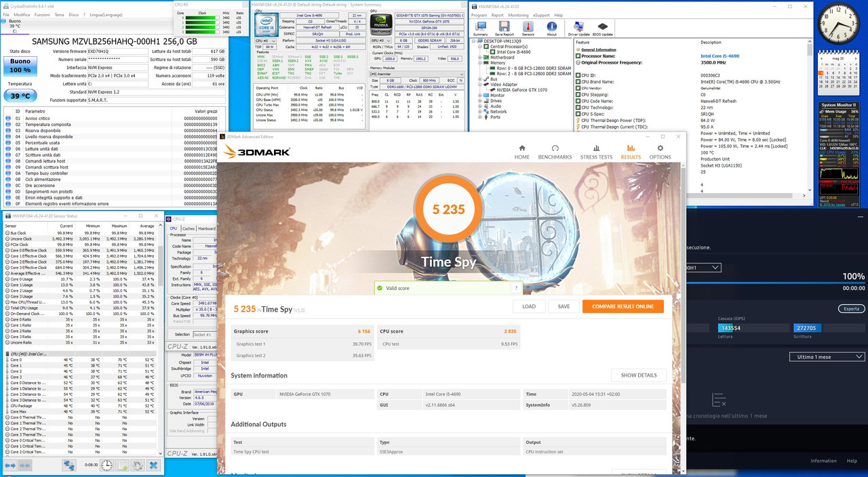The height and width of the screenshot is (477, 868).
Task: Click Buono 100% health status in CrystalDiskInfo
Action: point(20,66)
